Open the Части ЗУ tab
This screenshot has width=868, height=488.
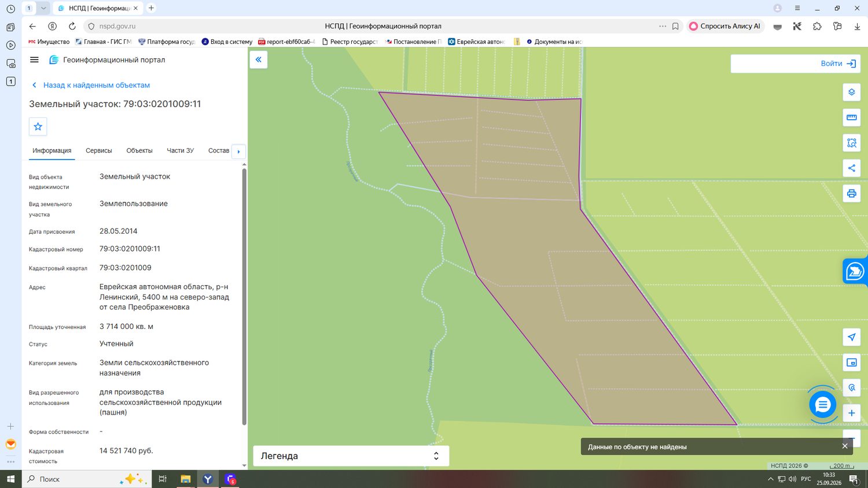coord(180,150)
